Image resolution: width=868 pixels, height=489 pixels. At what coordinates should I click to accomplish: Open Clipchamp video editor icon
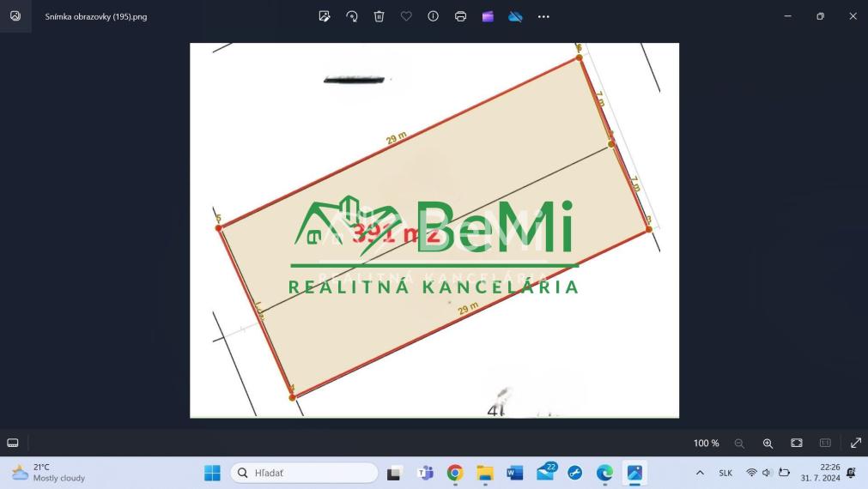(488, 16)
